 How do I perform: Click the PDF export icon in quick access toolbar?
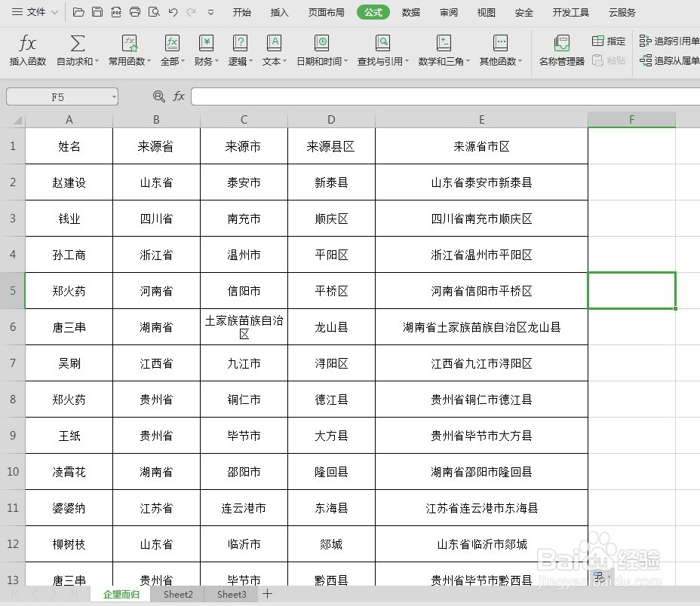tap(117, 12)
